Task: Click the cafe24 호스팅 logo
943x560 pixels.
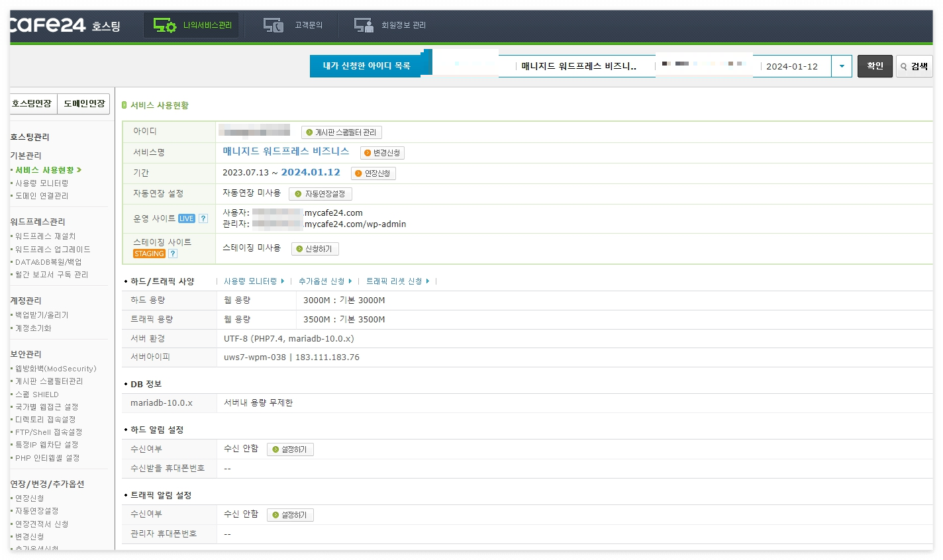Action: coord(64,25)
